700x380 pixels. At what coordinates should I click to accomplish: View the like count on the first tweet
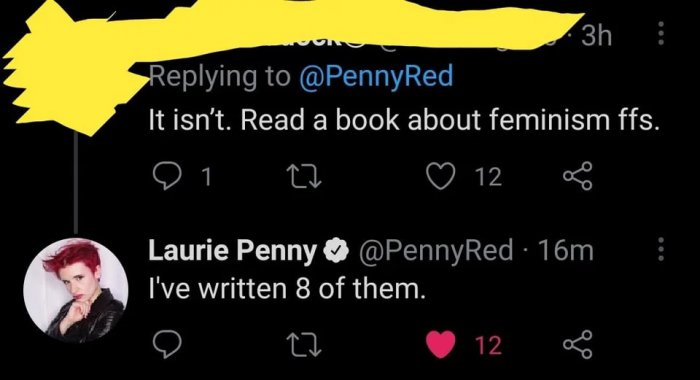[x=488, y=176]
